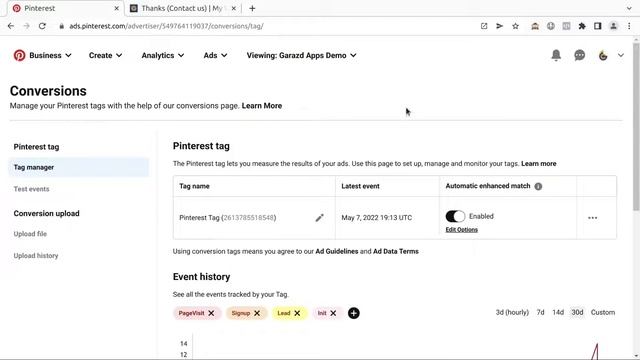This screenshot has height=360, width=640.
Task: Open Chrome three-dot menu
Action: pos(629,26)
